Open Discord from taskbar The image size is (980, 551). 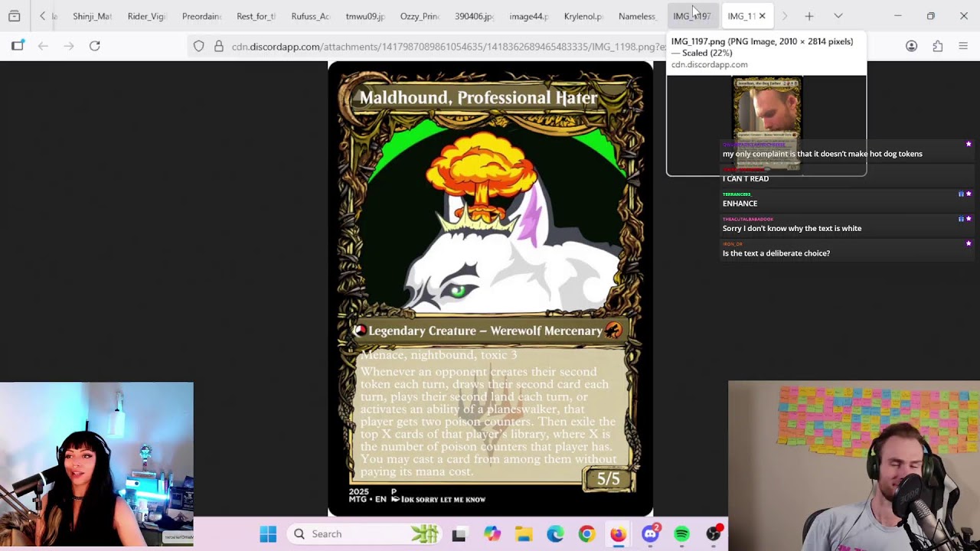[651, 533]
